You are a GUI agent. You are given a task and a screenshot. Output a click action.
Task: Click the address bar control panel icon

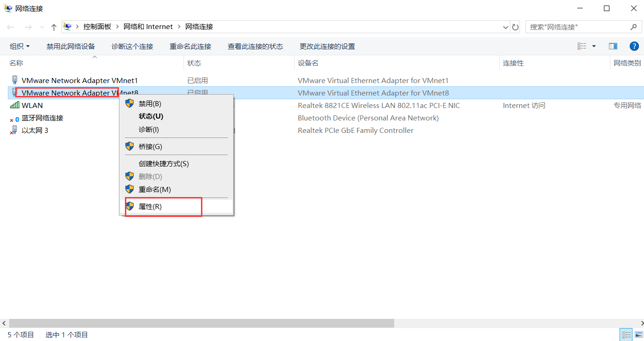pyautogui.click(x=67, y=27)
